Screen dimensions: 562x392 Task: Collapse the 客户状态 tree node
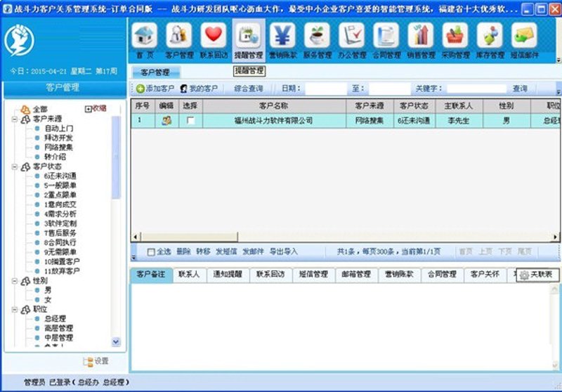[15, 166]
